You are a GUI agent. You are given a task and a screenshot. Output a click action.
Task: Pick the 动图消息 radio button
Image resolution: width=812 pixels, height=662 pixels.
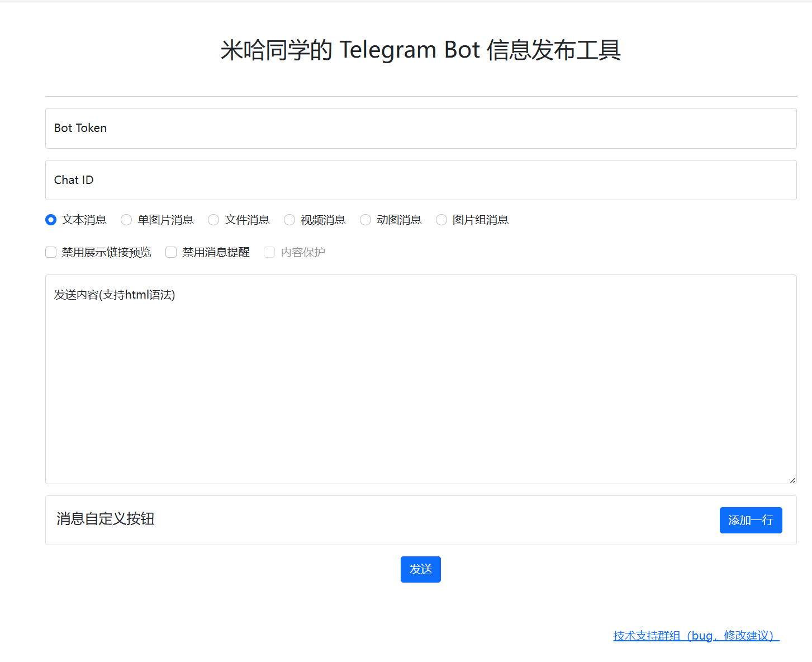365,220
